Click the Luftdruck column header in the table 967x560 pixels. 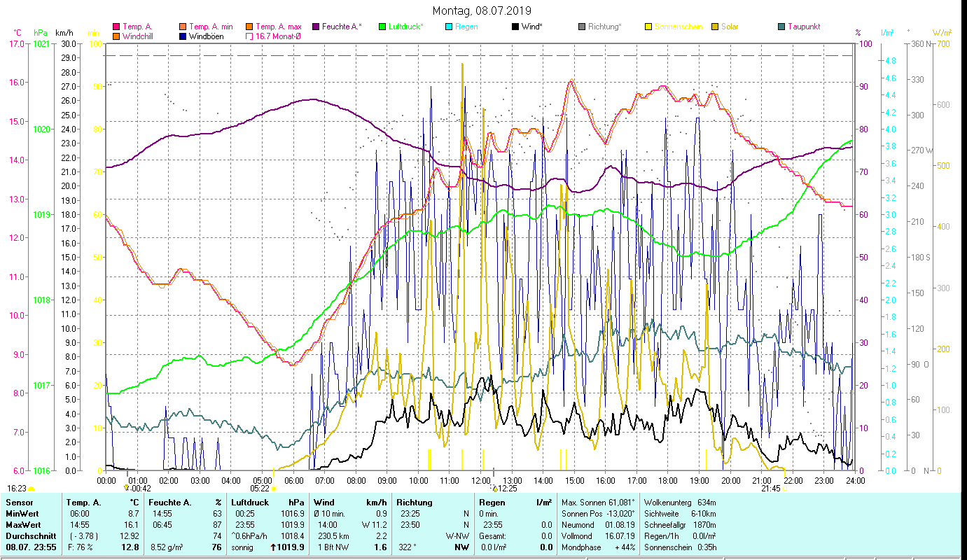coord(251,503)
